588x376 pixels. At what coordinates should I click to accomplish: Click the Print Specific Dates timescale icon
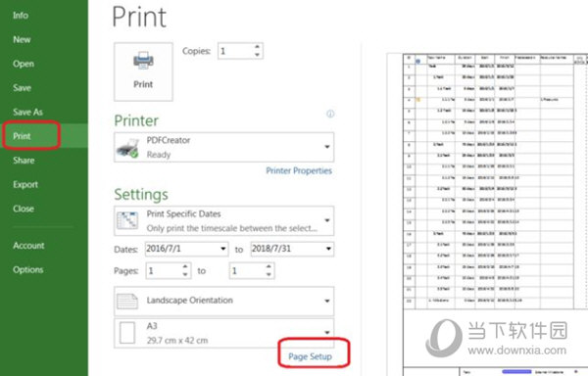pos(127,220)
